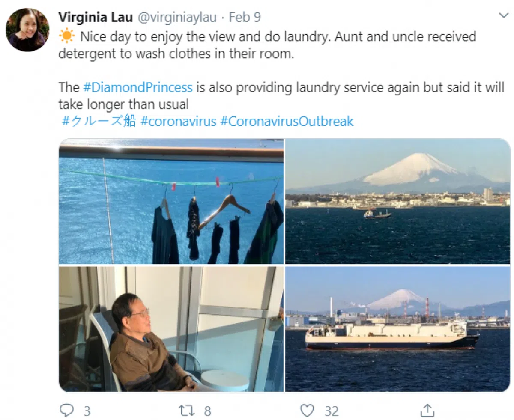The height and width of the screenshot is (420, 514).
Task: Click the like count number 32
Action: click(332, 411)
